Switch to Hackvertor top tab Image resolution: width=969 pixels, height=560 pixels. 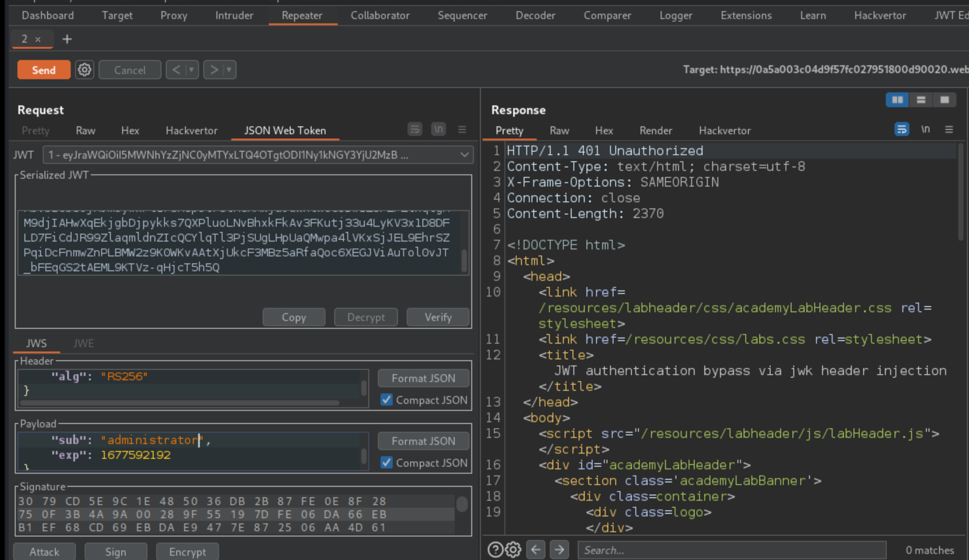coord(880,15)
